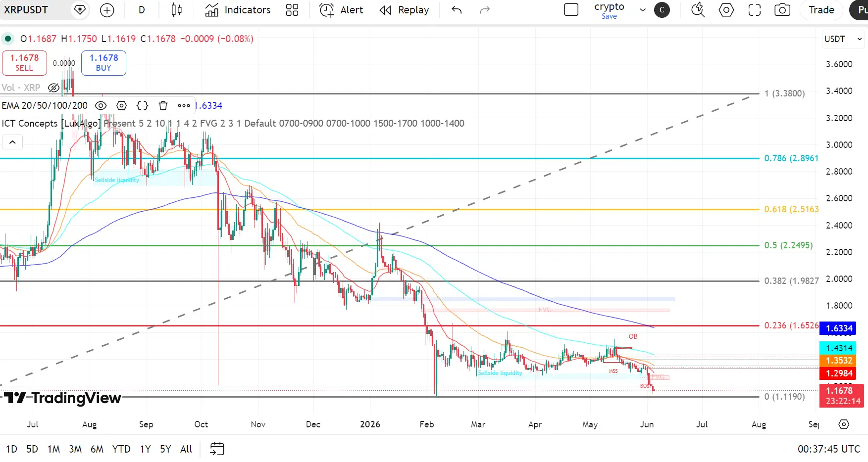The height and width of the screenshot is (462, 868).
Task: Collapse the indicator legend
Action: (x=12, y=142)
